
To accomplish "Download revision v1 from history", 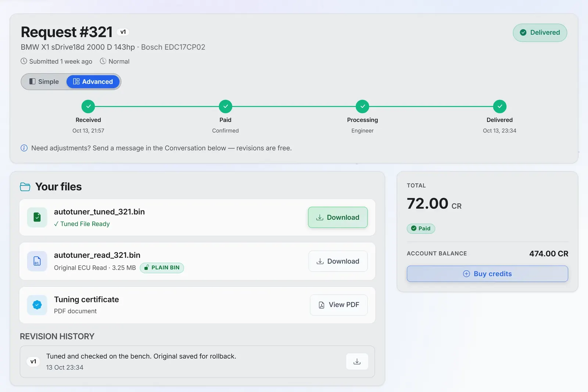I will pyautogui.click(x=357, y=362).
